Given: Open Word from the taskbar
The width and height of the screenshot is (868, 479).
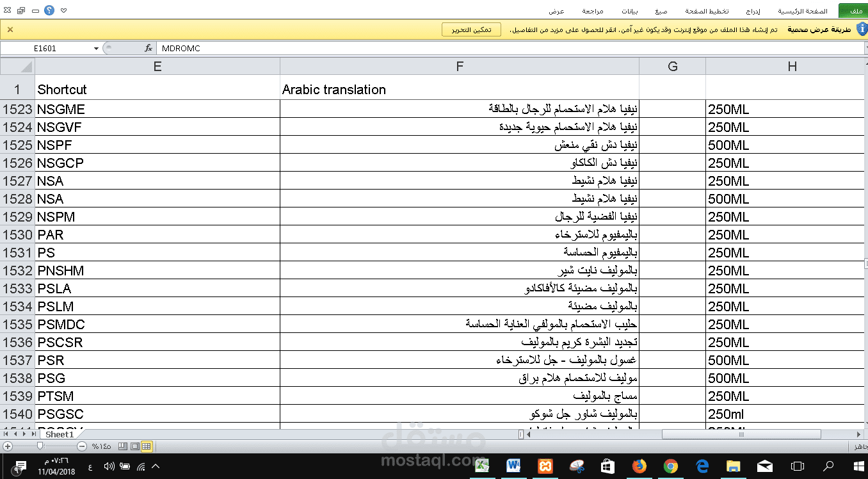Looking at the screenshot, I should coord(514,466).
